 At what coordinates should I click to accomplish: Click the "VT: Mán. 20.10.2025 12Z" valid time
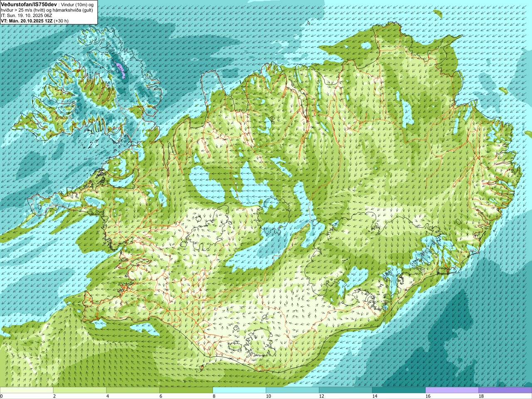click(x=27, y=21)
